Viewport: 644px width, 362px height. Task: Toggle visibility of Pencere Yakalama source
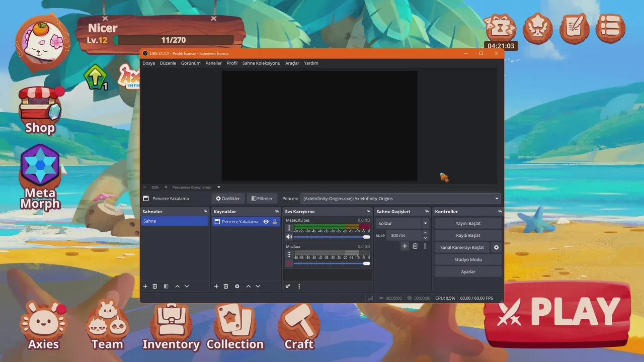point(266,221)
